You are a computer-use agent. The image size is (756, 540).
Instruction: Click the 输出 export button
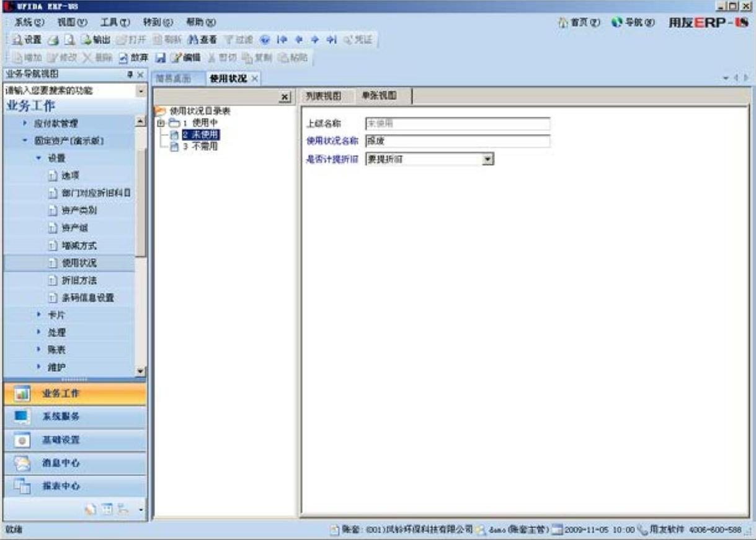[x=96, y=40]
